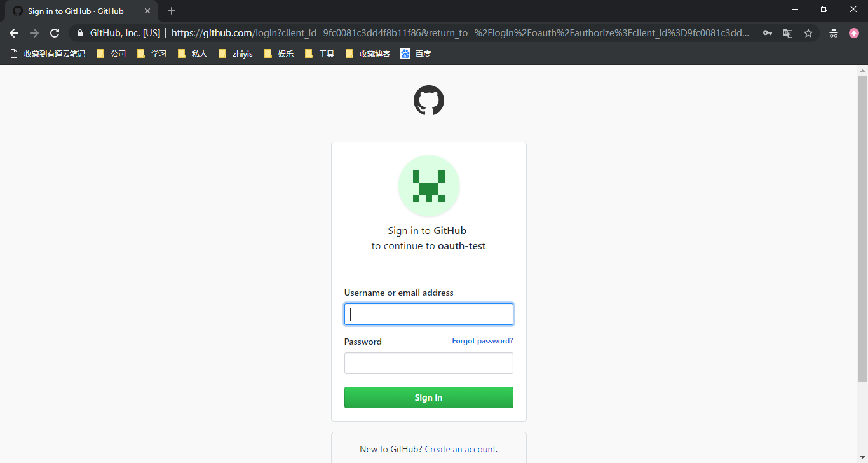Image resolution: width=868 pixels, height=463 pixels.
Task: Follow the Forgot password? link
Action: coord(482,341)
